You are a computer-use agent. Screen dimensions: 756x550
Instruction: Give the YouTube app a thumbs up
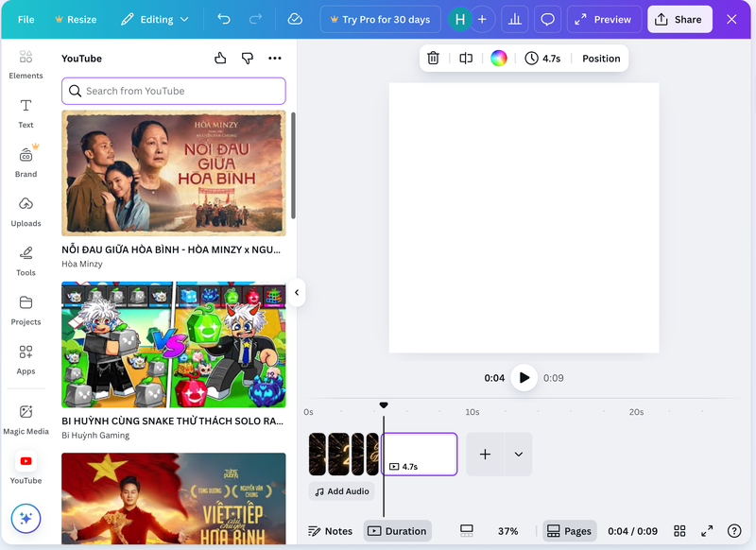(x=219, y=58)
